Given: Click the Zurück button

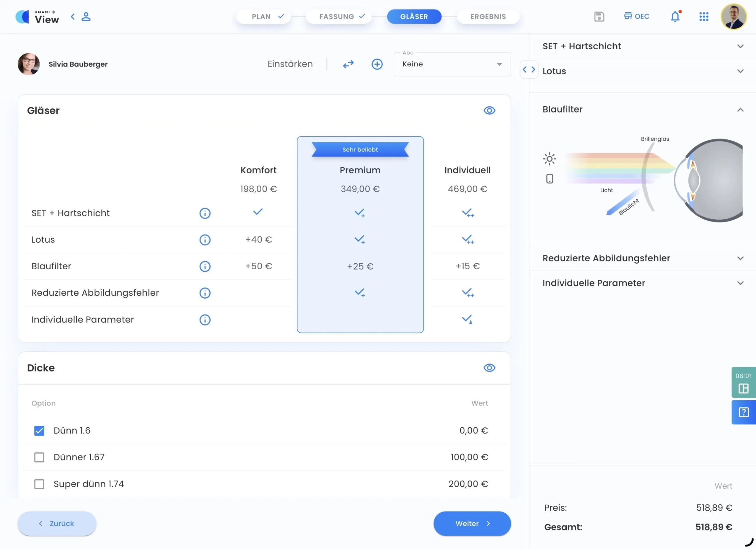Looking at the screenshot, I should (57, 523).
